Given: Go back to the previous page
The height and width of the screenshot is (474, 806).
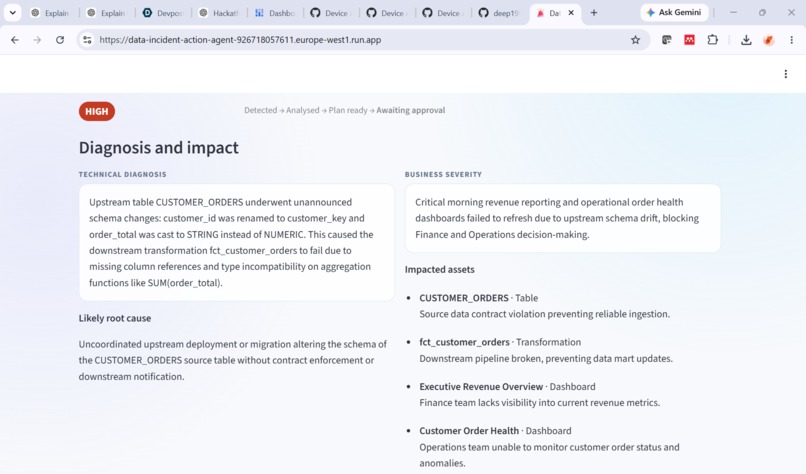Looking at the screenshot, I should click(x=15, y=40).
